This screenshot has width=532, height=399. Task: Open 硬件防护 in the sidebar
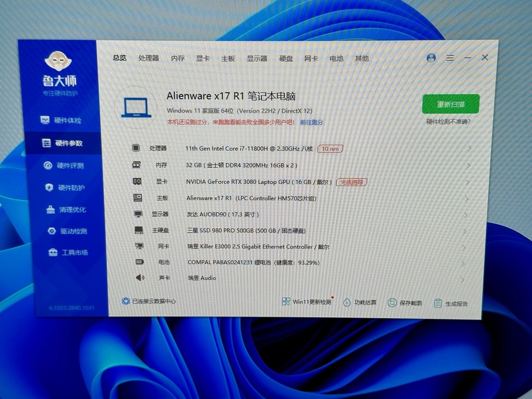[65, 188]
